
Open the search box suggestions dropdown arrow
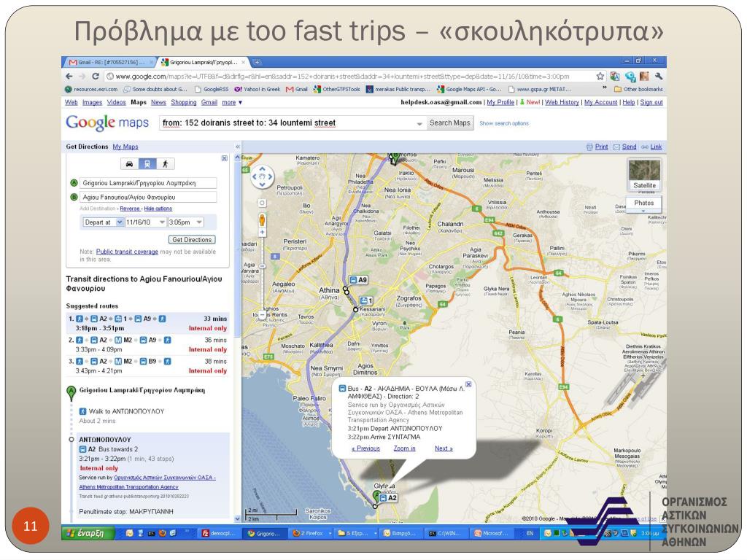tap(419, 123)
